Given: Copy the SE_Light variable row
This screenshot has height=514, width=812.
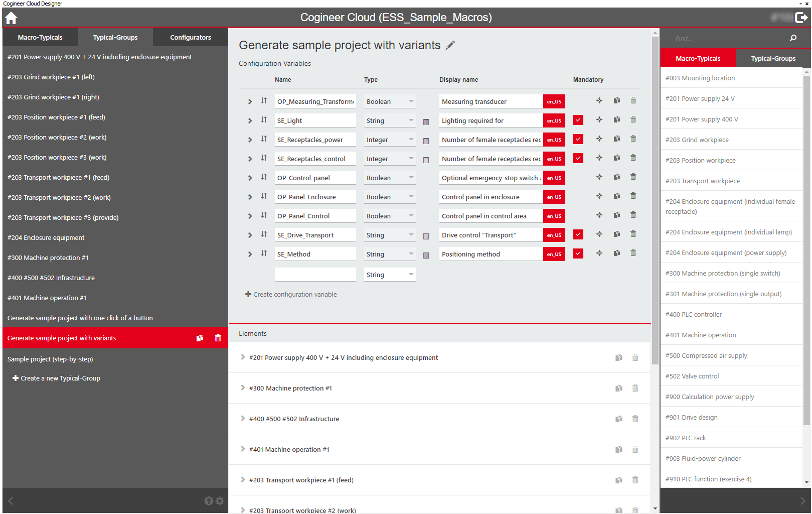Looking at the screenshot, I should pyautogui.click(x=616, y=120).
